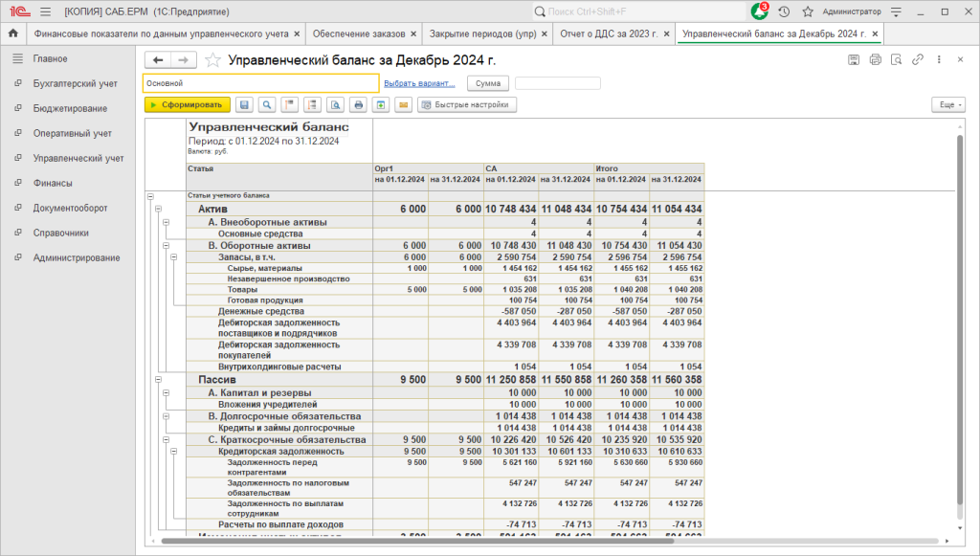Screen dimensions: 980x556
Task: Open the Закрытие периодов (упр) tab
Action: tap(482, 33)
